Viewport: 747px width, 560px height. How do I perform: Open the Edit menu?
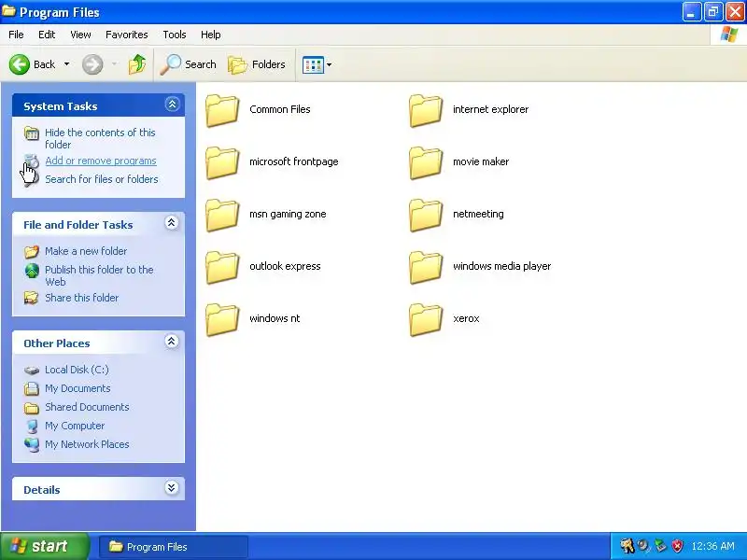[x=47, y=35]
